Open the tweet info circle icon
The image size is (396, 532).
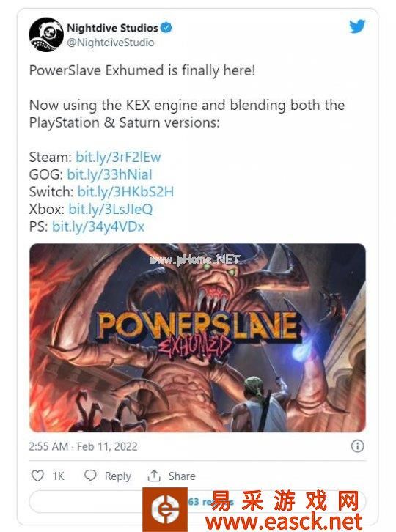click(x=357, y=446)
